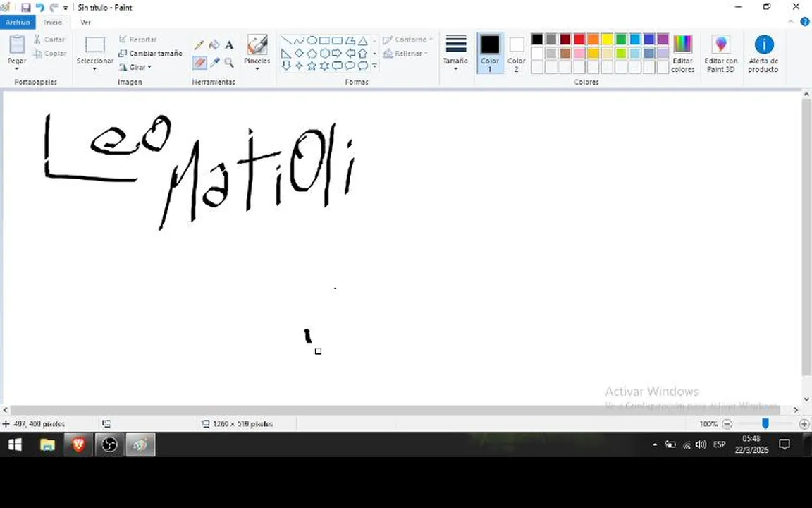The image size is (812, 508).
Task: Click the zoom slider handle
Action: [765, 424]
